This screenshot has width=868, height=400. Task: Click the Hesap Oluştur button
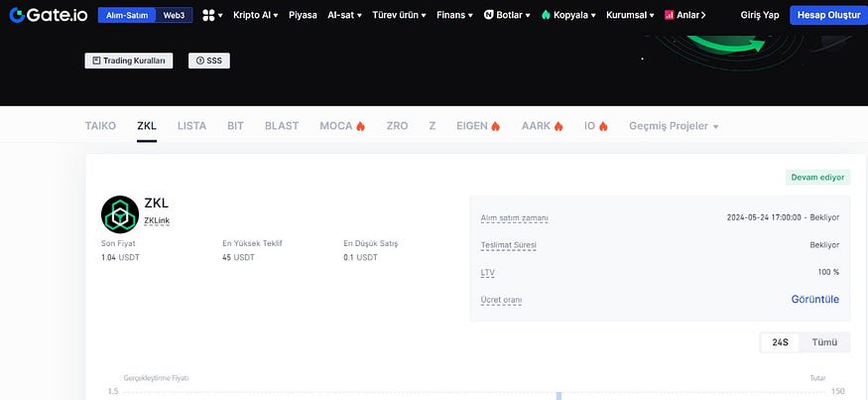(828, 15)
